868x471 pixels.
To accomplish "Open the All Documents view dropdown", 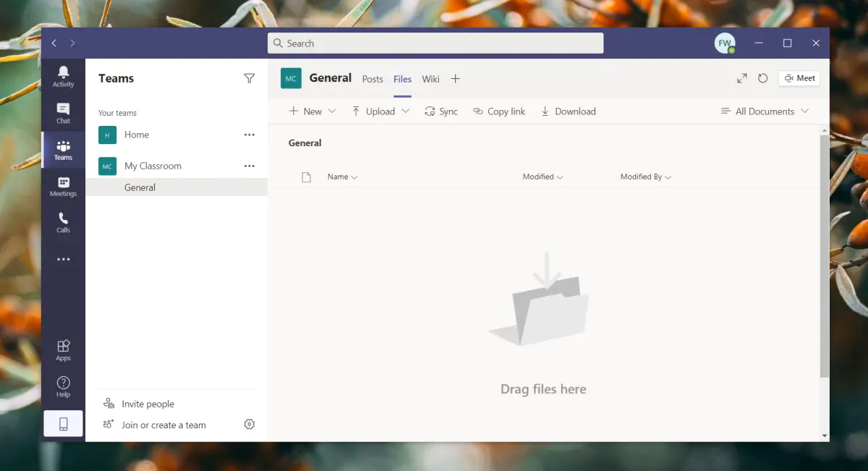I will (x=765, y=111).
